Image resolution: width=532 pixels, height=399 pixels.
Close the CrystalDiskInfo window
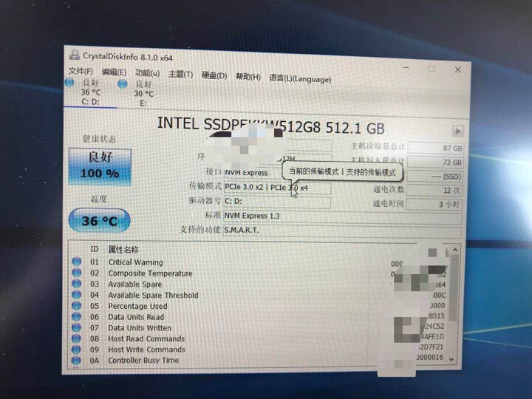(457, 69)
